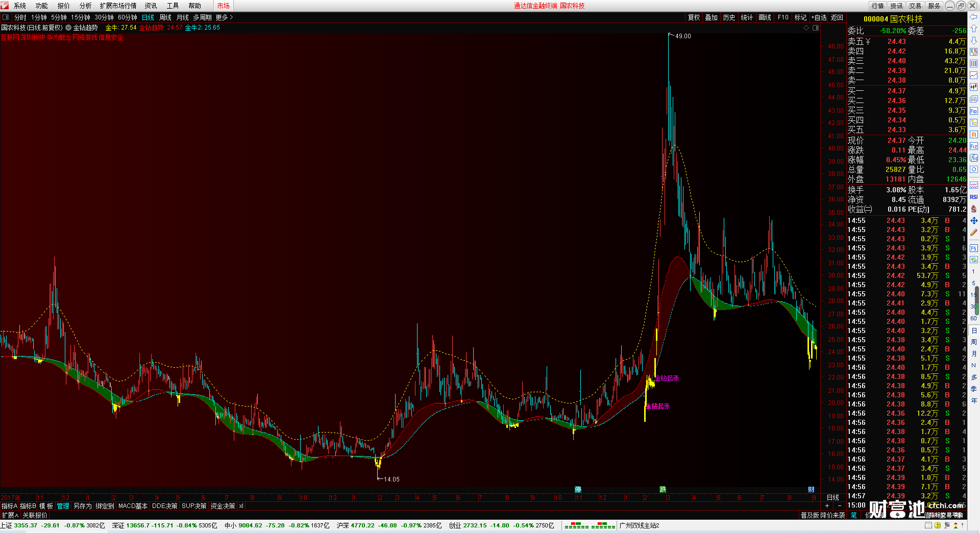Select the candlestick chart sidebar icon
Image resolution: width=980 pixels, height=533 pixels.
tap(973, 87)
